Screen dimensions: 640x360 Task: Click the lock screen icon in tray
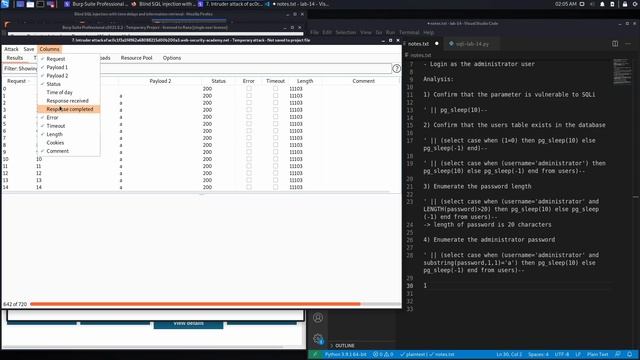point(624,4)
